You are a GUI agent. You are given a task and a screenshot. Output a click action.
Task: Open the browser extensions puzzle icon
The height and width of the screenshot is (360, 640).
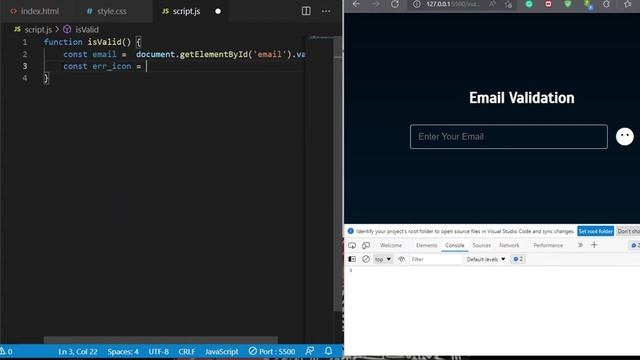click(607, 4)
